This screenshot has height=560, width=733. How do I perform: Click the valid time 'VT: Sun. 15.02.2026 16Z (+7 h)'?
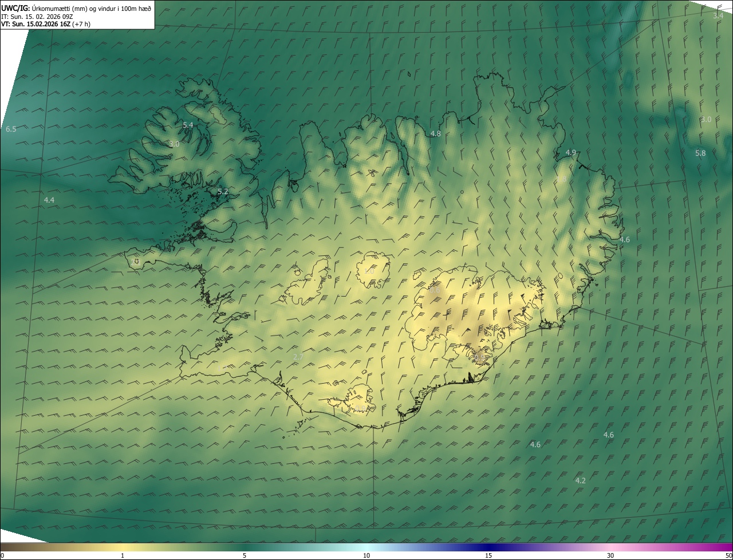46,24
